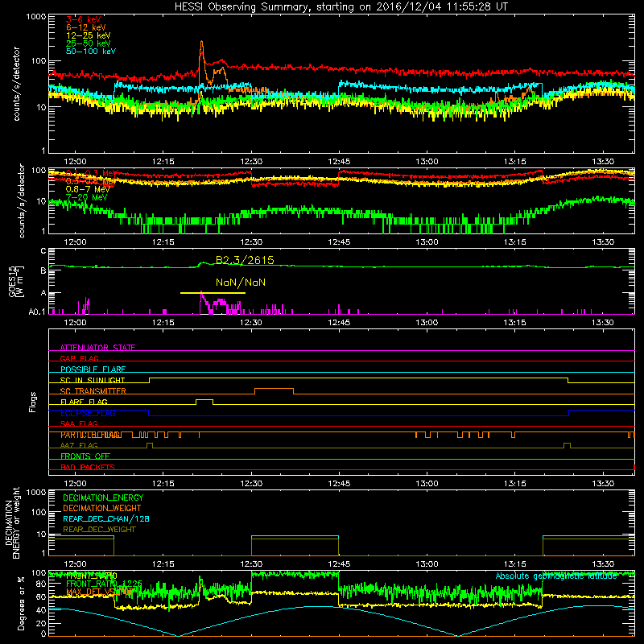The image size is (644, 644).
Task: Click the AAZ_FLAG olive pulse near 12:12
Action: coord(150,445)
